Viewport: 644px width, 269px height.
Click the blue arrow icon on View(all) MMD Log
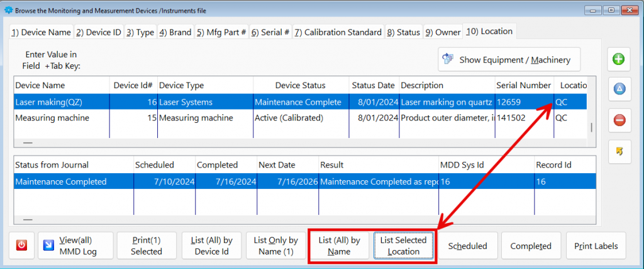click(49, 246)
